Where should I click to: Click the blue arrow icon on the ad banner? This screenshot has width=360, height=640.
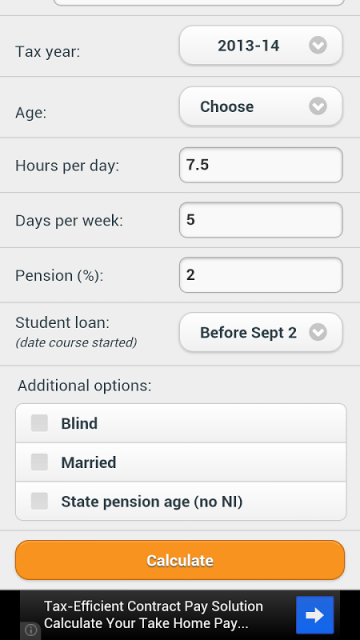pyautogui.click(x=315, y=615)
